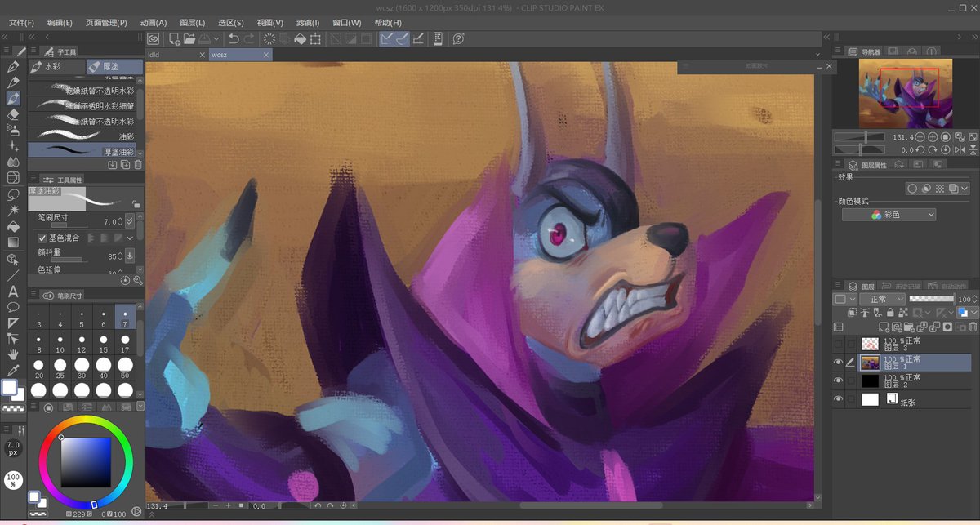Select the Decoration sparkle tool

(x=13, y=145)
